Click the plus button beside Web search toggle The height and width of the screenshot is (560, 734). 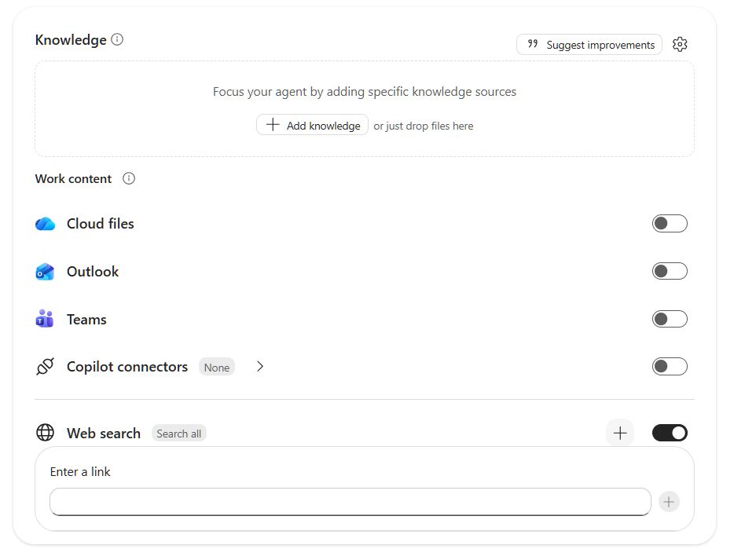[x=620, y=433]
